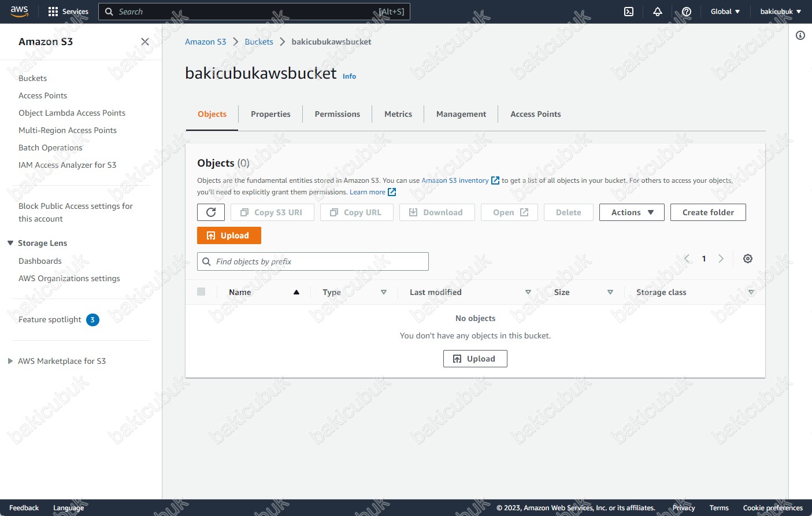Go to the next objects page

click(x=721, y=259)
